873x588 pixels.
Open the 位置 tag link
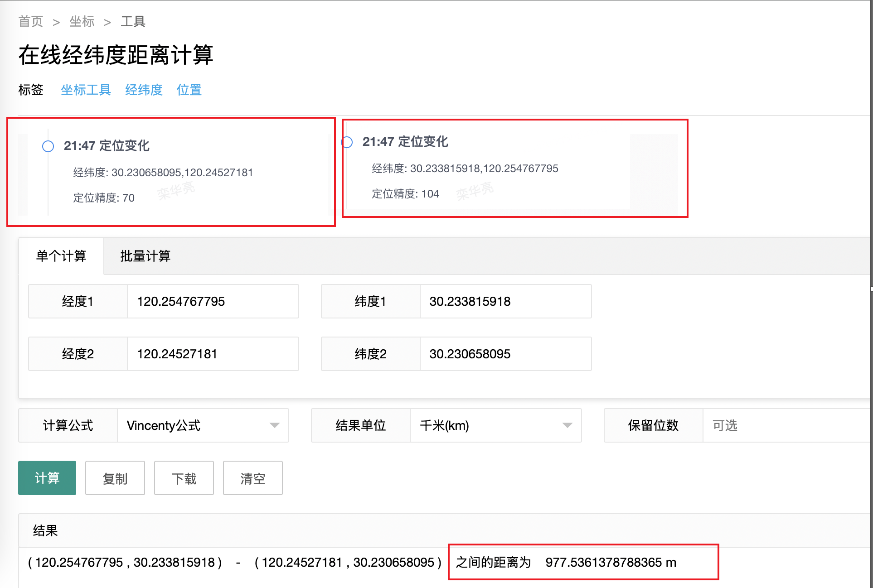pos(189,90)
